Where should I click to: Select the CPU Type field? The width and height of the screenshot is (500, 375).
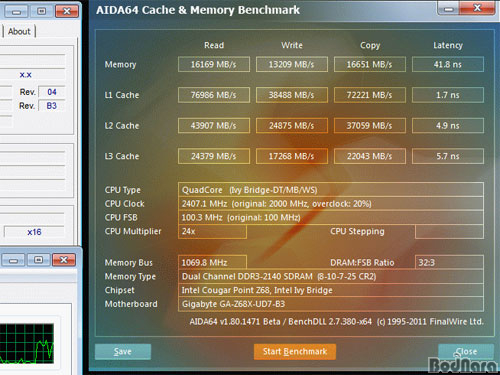(331, 190)
